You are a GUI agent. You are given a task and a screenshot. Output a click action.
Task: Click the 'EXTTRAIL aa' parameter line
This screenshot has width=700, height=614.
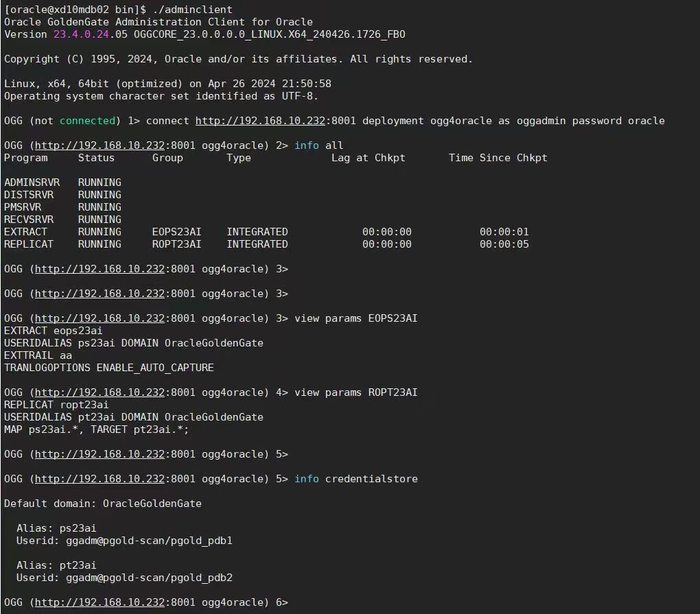tap(38, 355)
